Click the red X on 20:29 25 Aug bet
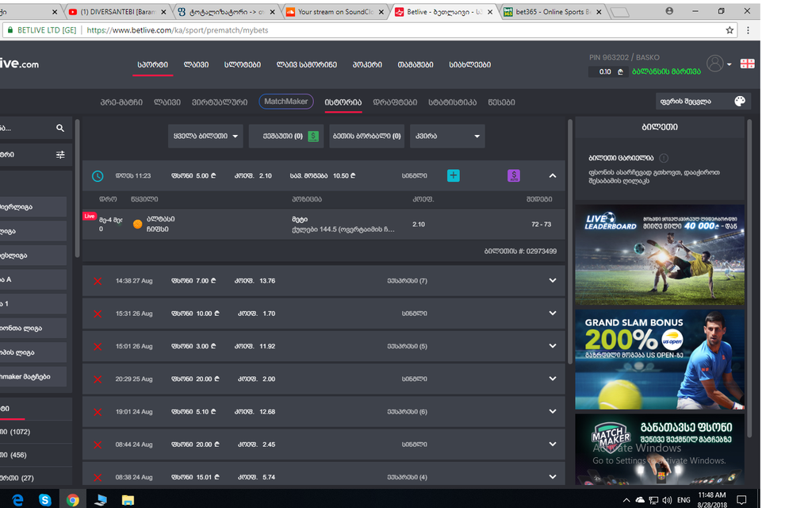Viewport: 812px width, 508px height. (x=98, y=379)
